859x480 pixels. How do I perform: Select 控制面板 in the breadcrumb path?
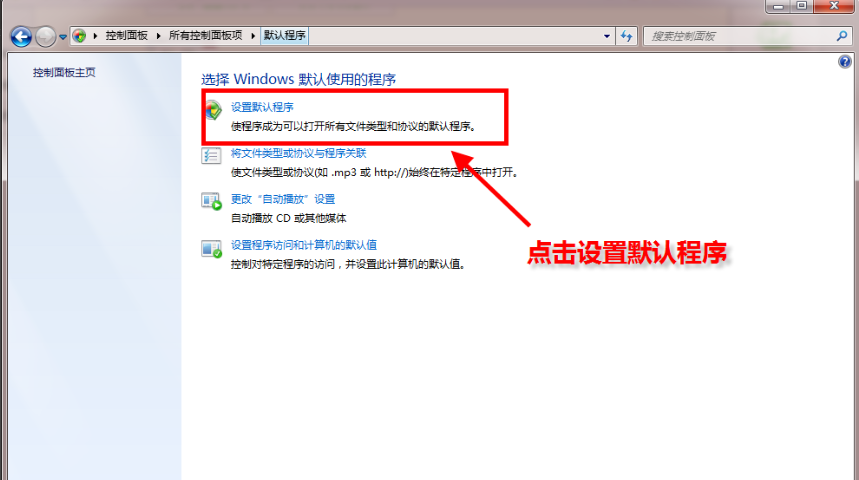127,36
